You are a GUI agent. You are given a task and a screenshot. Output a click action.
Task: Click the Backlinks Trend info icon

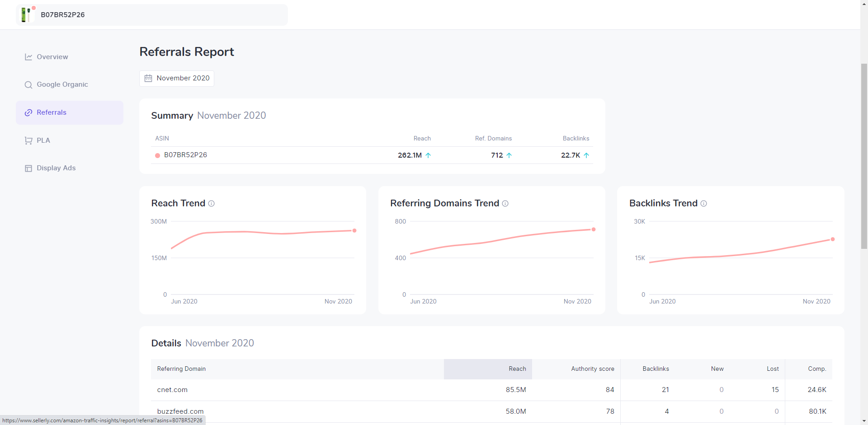pos(704,204)
